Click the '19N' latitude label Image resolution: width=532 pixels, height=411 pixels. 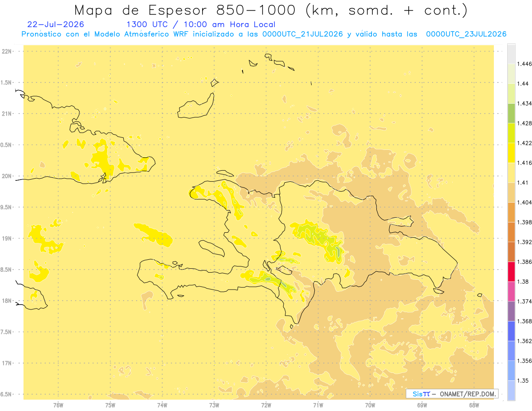click(7, 239)
